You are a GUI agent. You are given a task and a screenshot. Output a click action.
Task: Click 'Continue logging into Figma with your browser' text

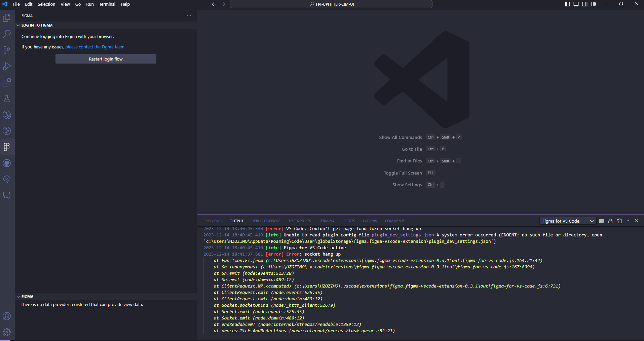68,37
